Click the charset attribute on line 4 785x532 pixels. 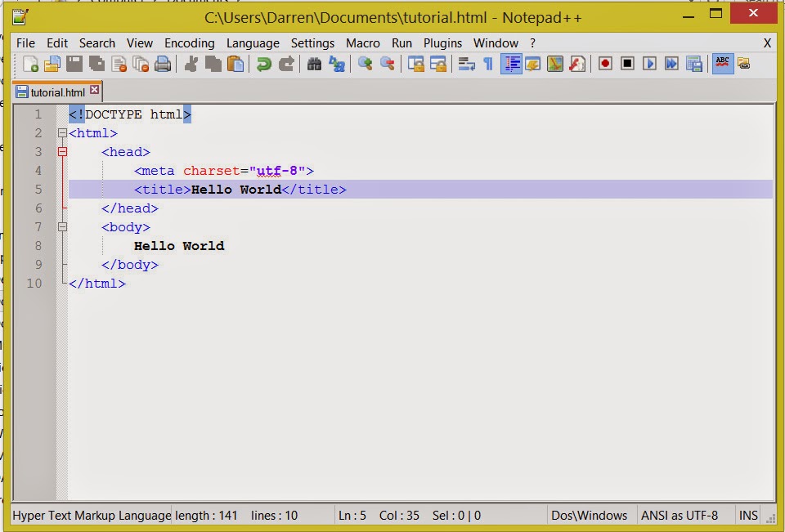tap(212, 171)
